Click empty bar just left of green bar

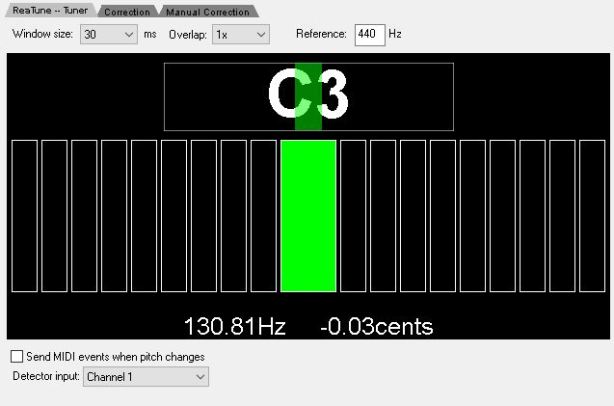tap(264, 215)
